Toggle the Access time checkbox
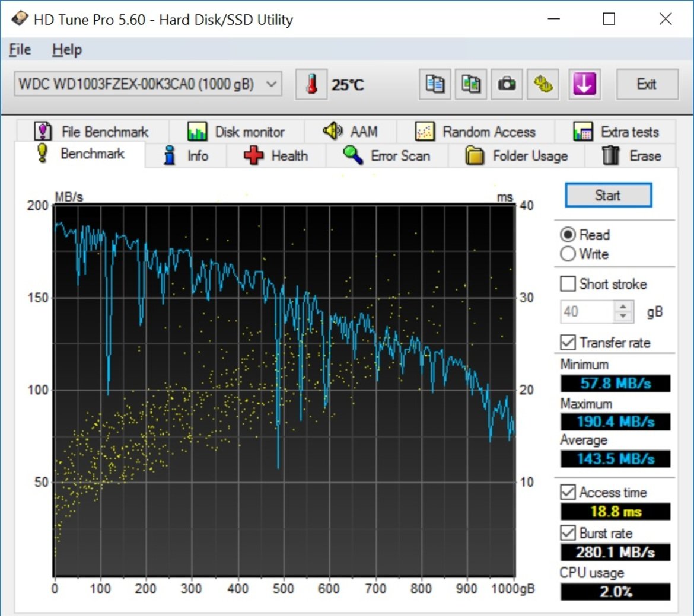 pyautogui.click(x=568, y=492)
